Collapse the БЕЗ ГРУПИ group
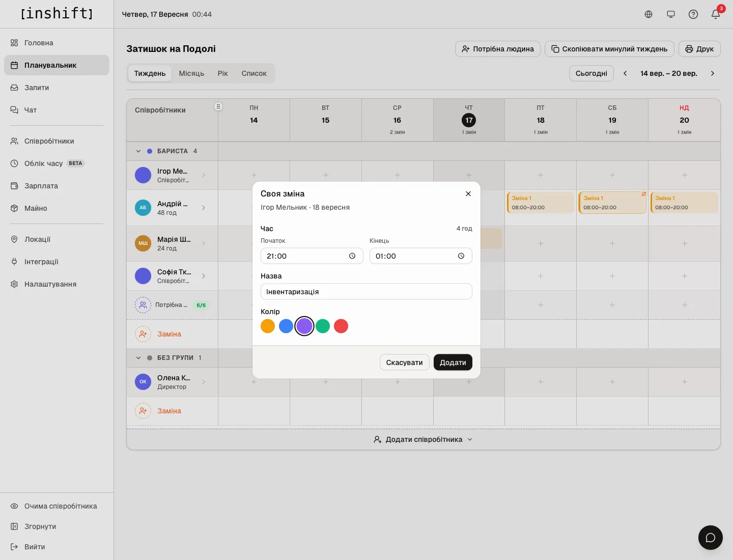The height and width of the screenshot is (560, 733). 138,358
